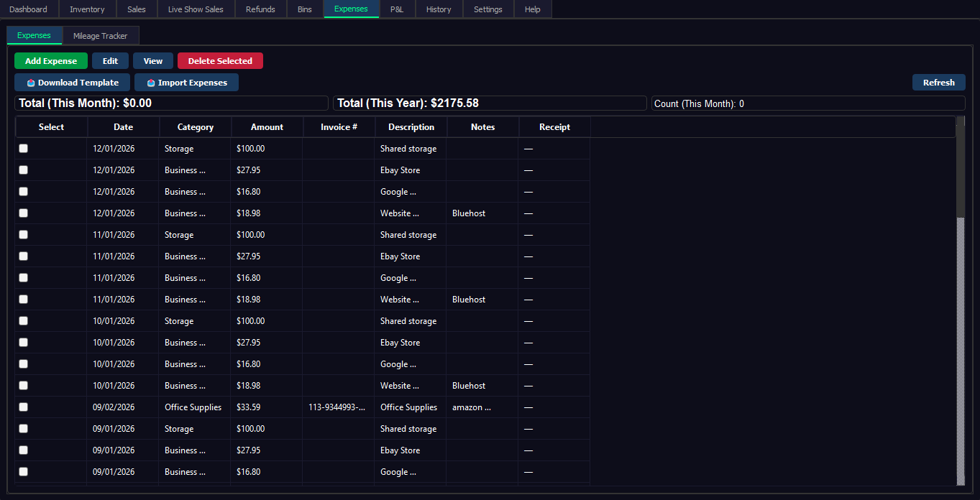This screenshot has width=980, height=500.
Task: Click the Download Template button icon
Action: [31, 83]
